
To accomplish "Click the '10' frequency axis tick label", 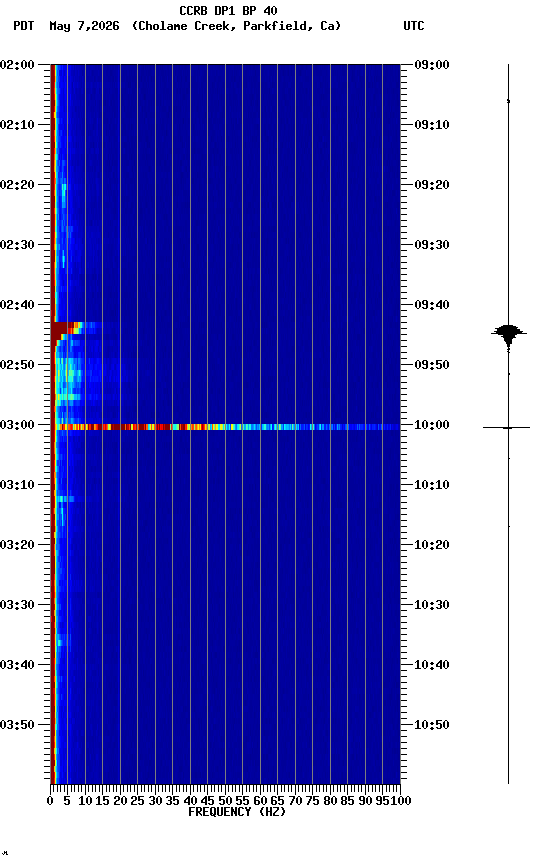I will click(85, 801).
